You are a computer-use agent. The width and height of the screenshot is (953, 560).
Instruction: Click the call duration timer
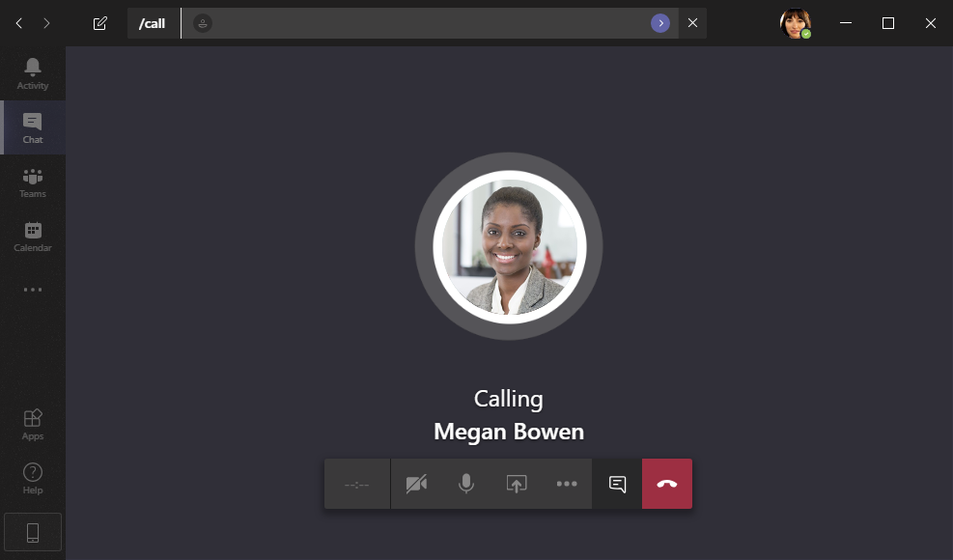356,485
